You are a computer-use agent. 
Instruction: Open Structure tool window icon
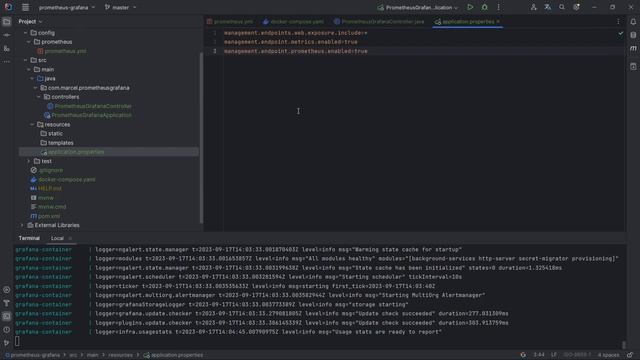click(7, 49)
